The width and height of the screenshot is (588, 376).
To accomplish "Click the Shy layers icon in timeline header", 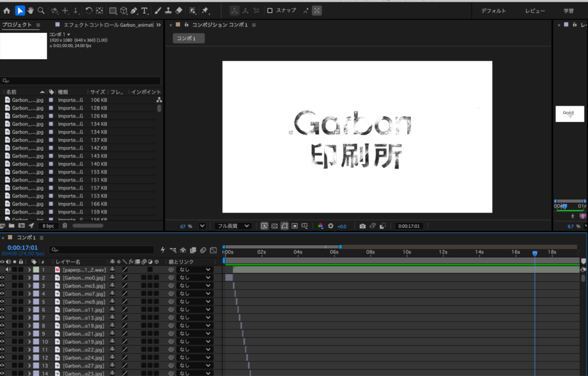I will (183, 250).
